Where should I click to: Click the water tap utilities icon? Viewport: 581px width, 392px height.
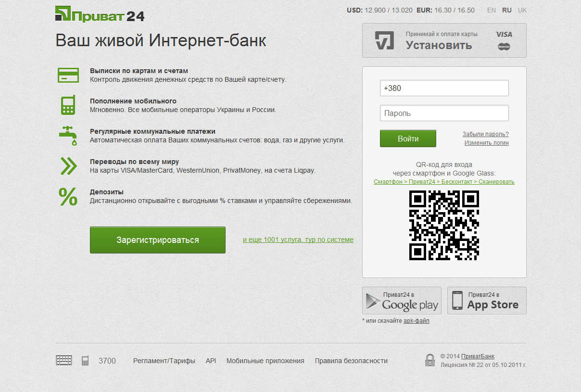click(68, 136)
